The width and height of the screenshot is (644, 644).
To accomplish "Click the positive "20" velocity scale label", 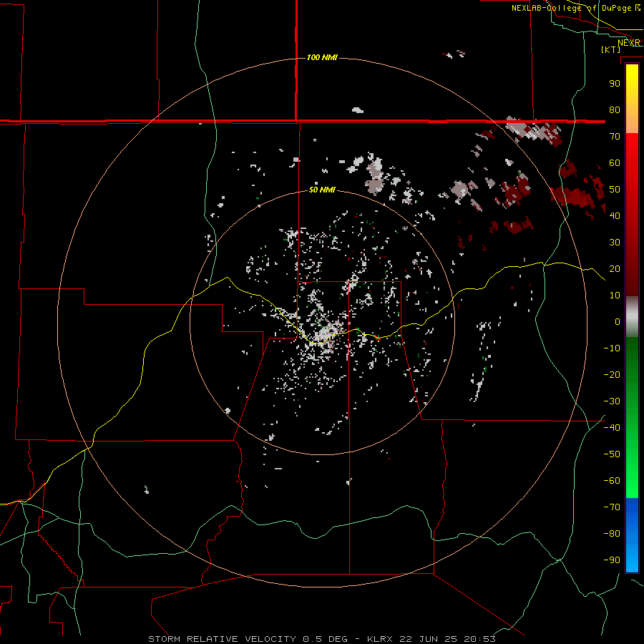I will pos(615,269).
